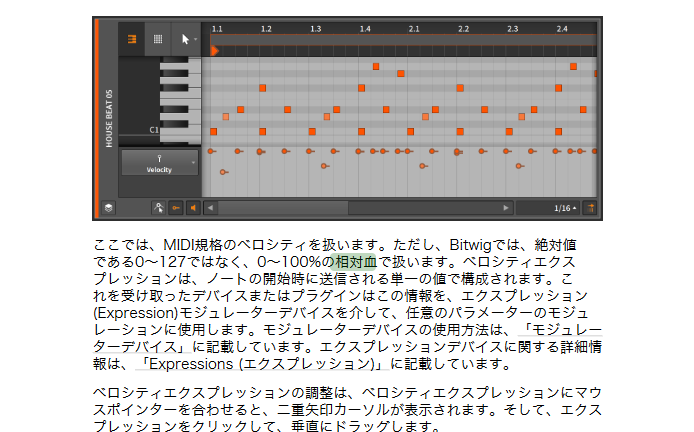Toggle the adaptive grid snap icon
The image size is (694, 432).
coord(590,208)
